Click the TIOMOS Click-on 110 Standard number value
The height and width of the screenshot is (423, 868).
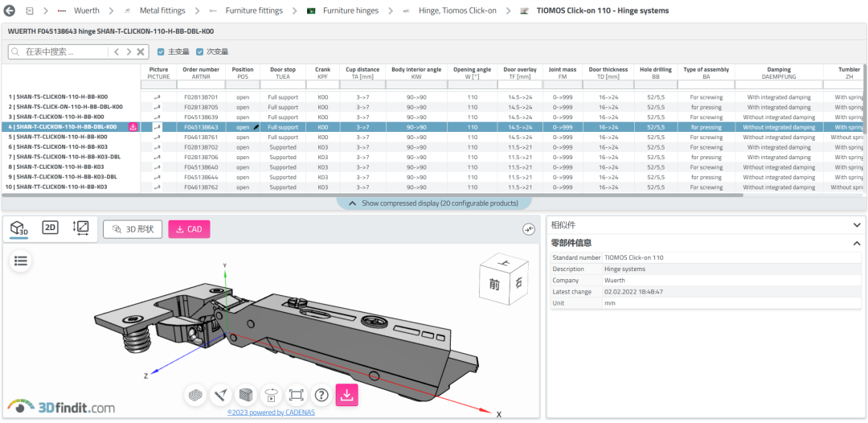(x=634, y=257)
